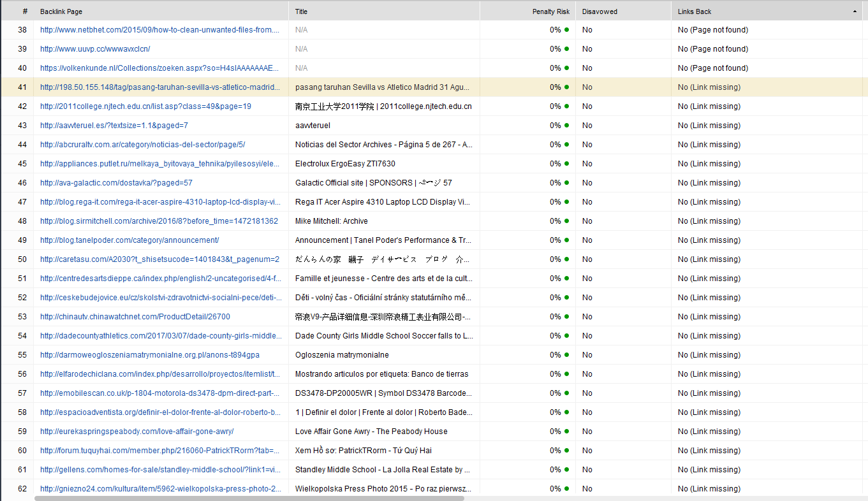
Task: Open the abcruraltv.com.ar noticias link
Action: pyautogui.click(x=142, y=145)
